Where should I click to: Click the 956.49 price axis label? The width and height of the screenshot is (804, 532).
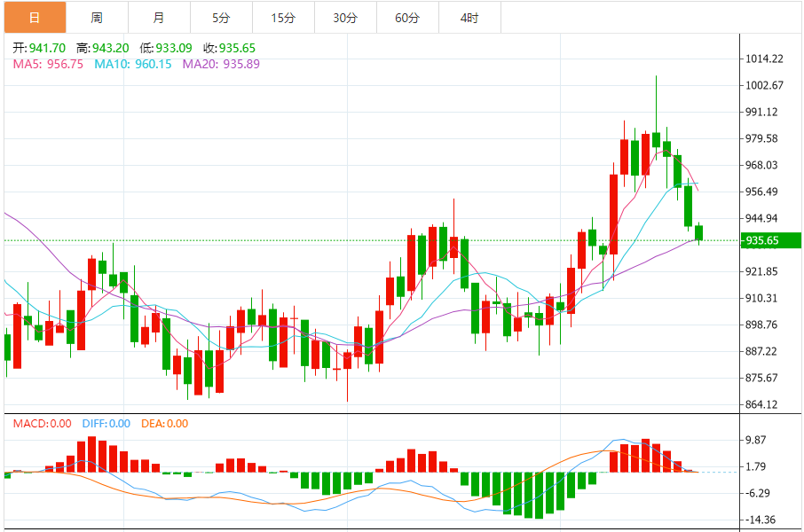click(761, 192)
